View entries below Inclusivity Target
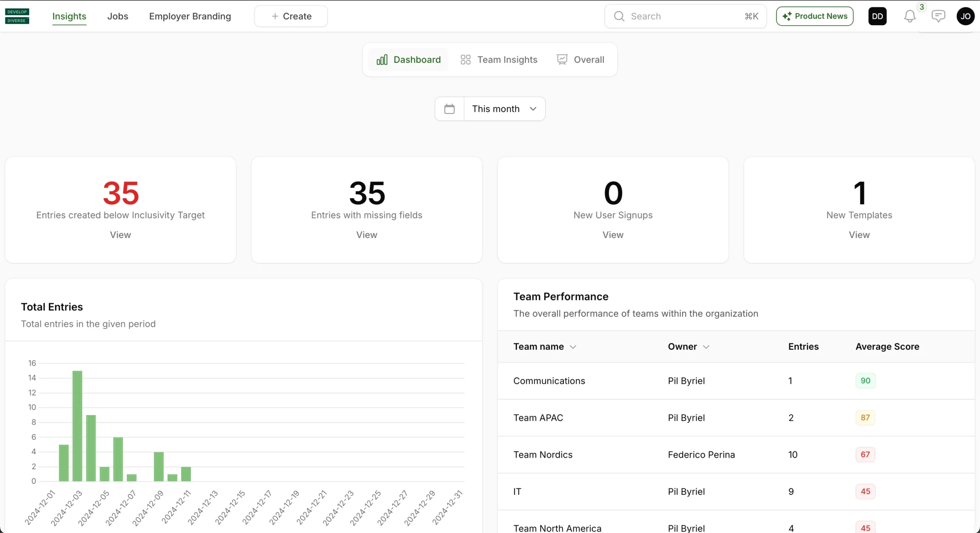The image size is (980, 533). 120,235
